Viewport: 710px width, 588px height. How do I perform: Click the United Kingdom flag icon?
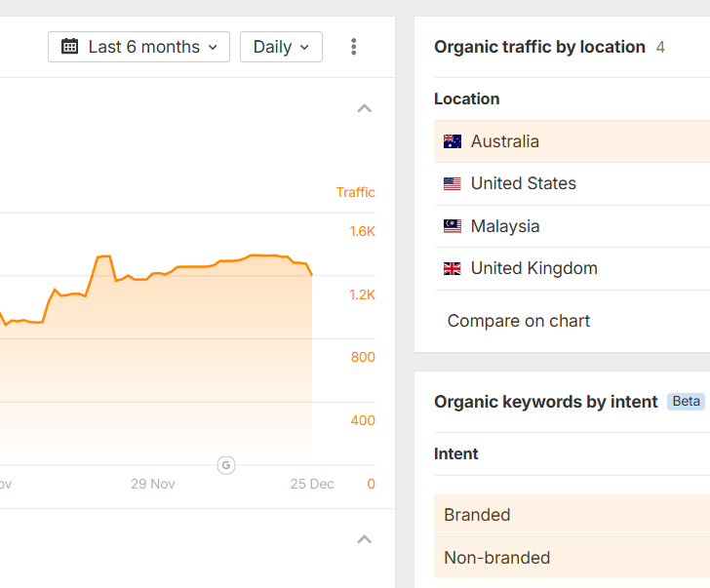click(452, 269)
